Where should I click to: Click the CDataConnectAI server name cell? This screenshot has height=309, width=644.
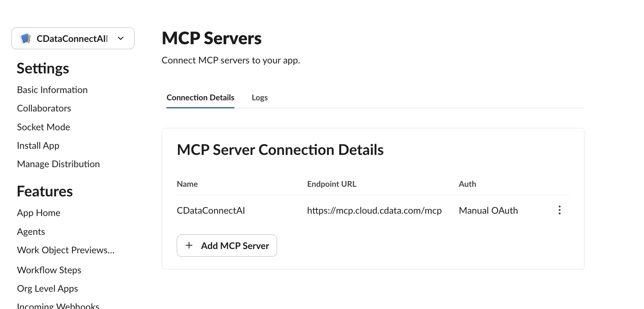click(211, 211)
